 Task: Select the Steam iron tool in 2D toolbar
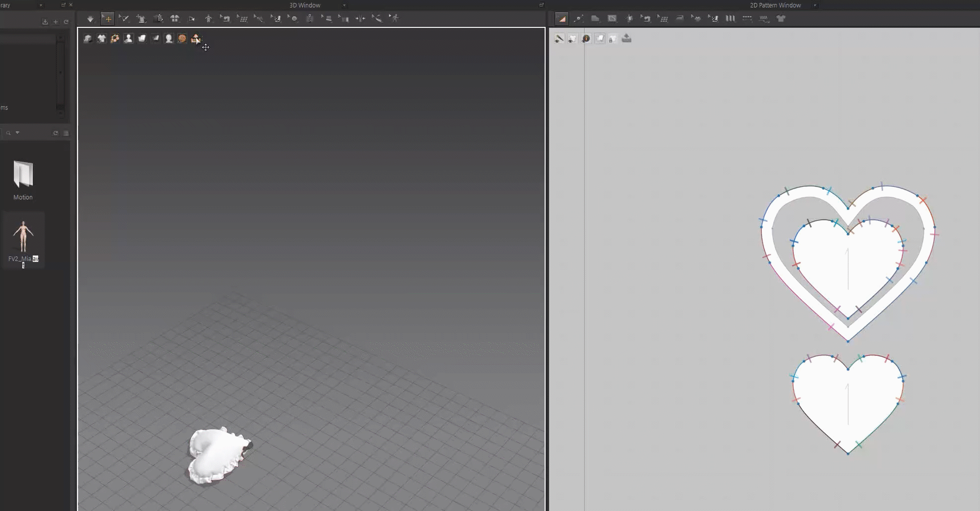(x=680, y=19)
